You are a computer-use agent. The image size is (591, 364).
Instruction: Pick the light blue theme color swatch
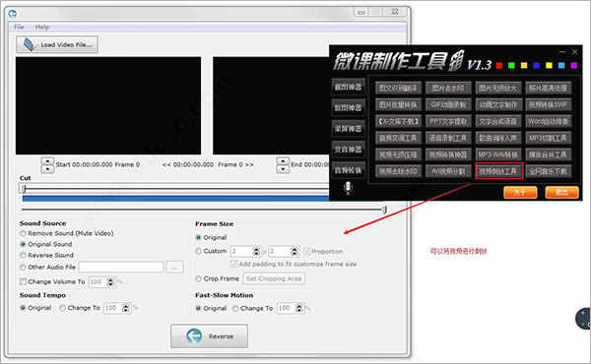tap(561, 66)
